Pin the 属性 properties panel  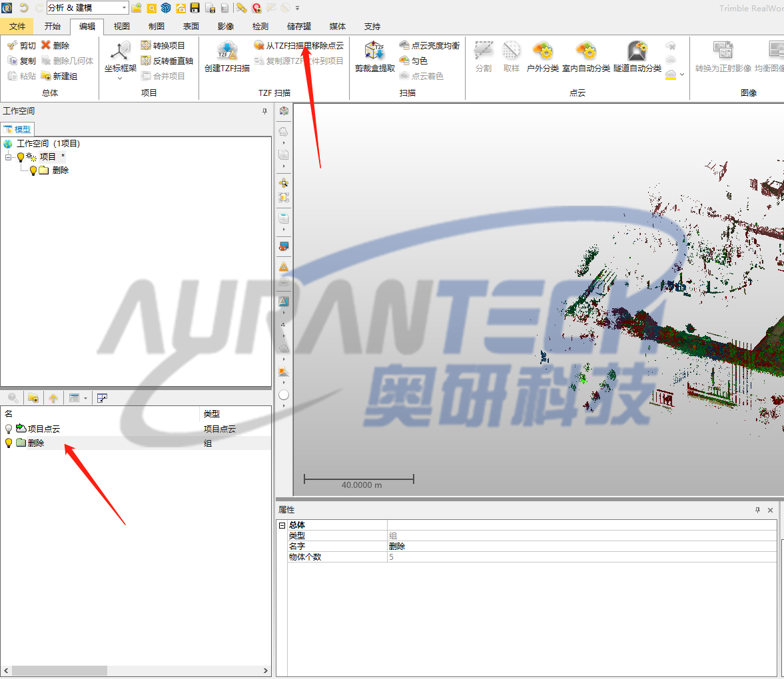[x=757, y=510]
